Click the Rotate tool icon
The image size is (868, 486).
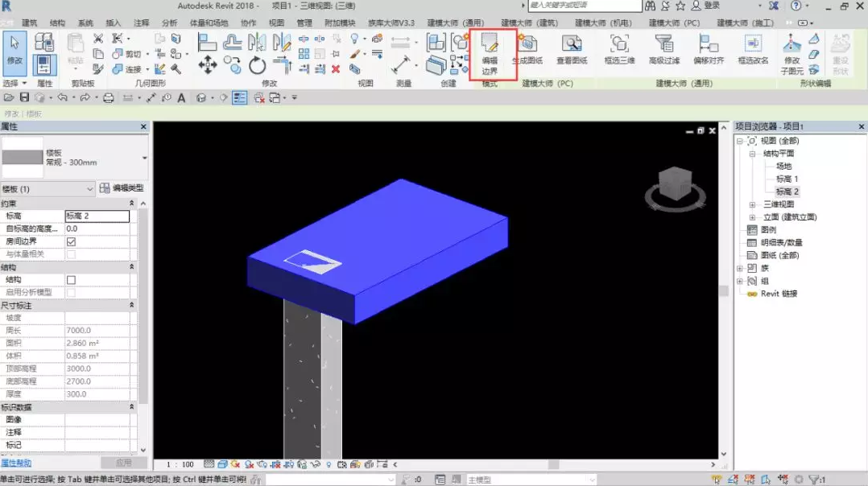[258, 64]
